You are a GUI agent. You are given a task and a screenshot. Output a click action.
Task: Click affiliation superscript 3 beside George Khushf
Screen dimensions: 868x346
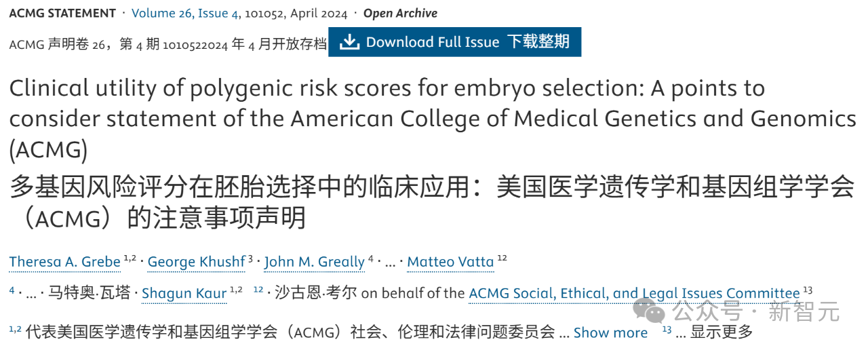(x=250, y=258)
